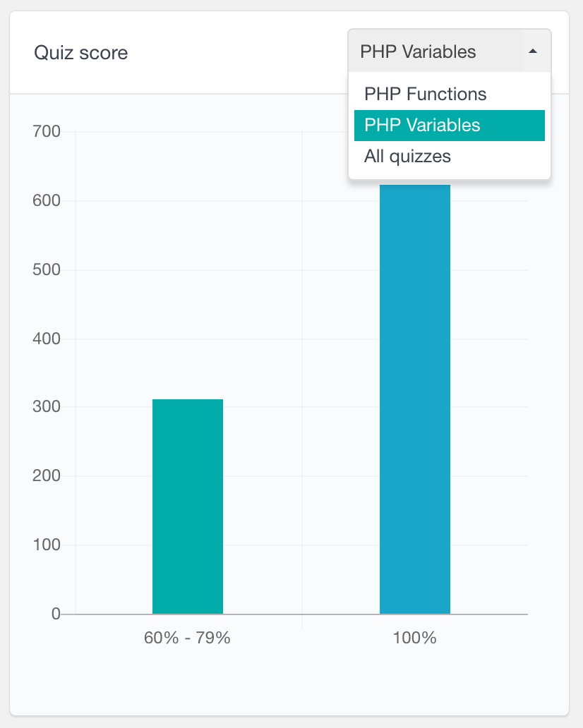Click the 0 y-axis label
Viewport: 583px width, 728px height.
56,614
